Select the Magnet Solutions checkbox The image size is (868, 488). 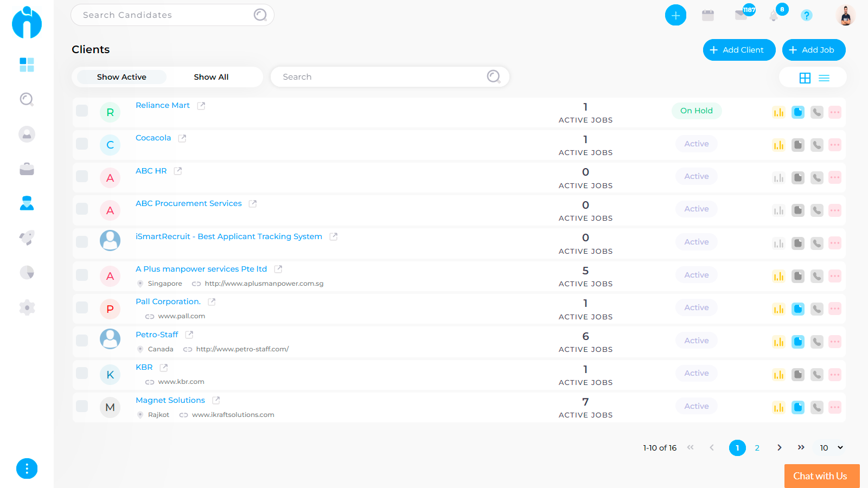point(82,406)
